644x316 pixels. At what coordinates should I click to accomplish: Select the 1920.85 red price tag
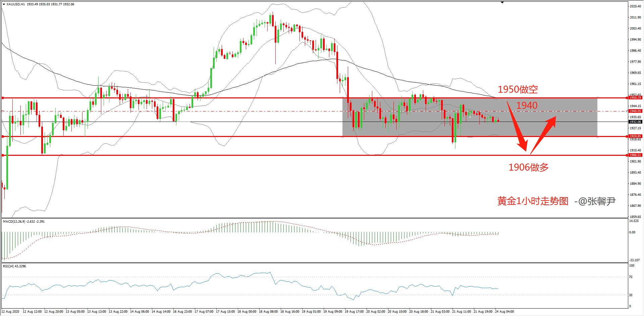coord(635,136)
